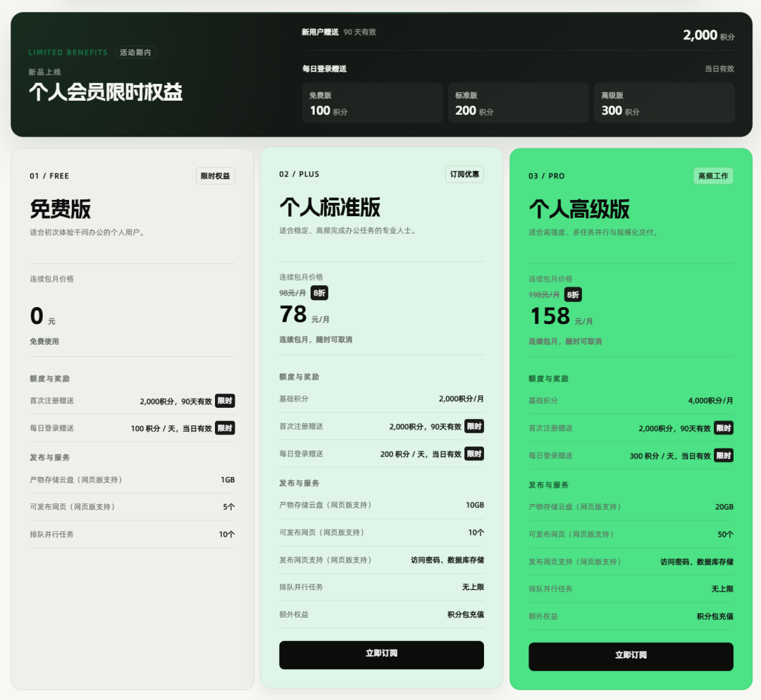
Task: Click the 5个 publishable pages value
Action: coord(228,507)
